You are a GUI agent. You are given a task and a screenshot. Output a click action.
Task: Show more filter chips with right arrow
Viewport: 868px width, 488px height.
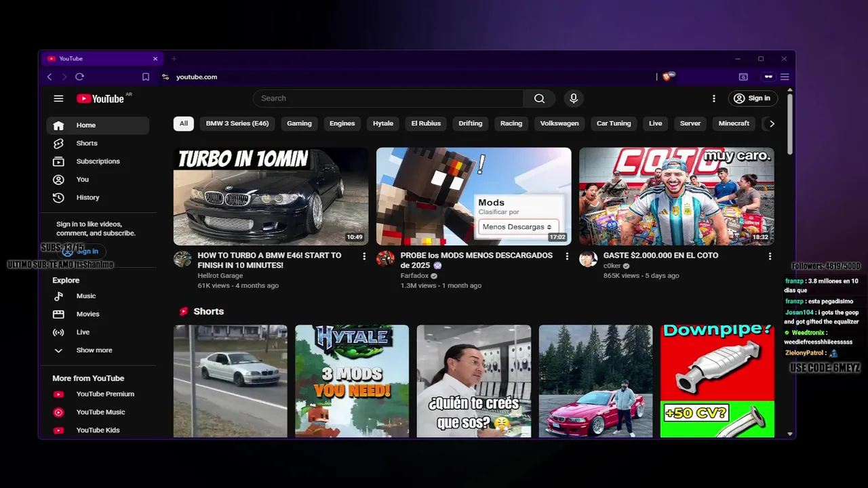[772, 123]
